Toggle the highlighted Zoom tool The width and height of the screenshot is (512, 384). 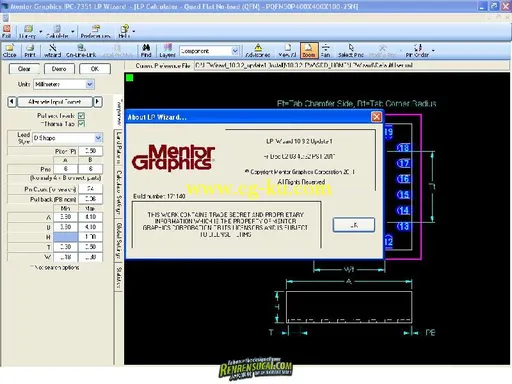tap(309, 51)
